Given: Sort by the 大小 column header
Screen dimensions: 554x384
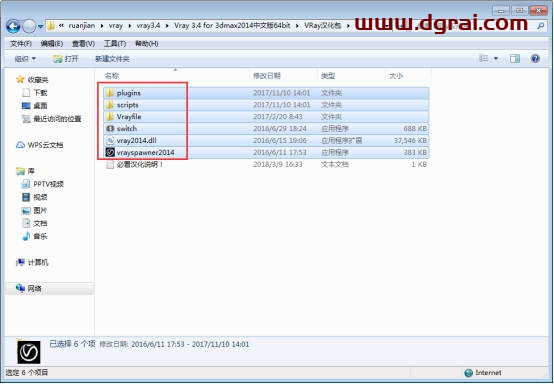Looking at the screenshot, I should point(396,76).
